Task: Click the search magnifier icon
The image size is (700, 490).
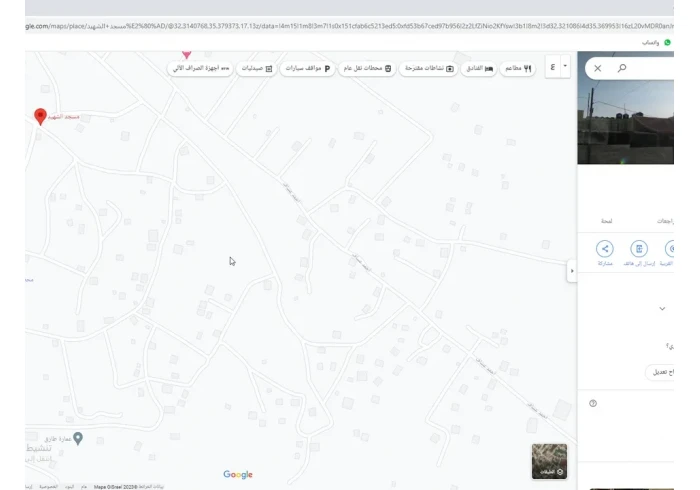Action: pos(622,68)
